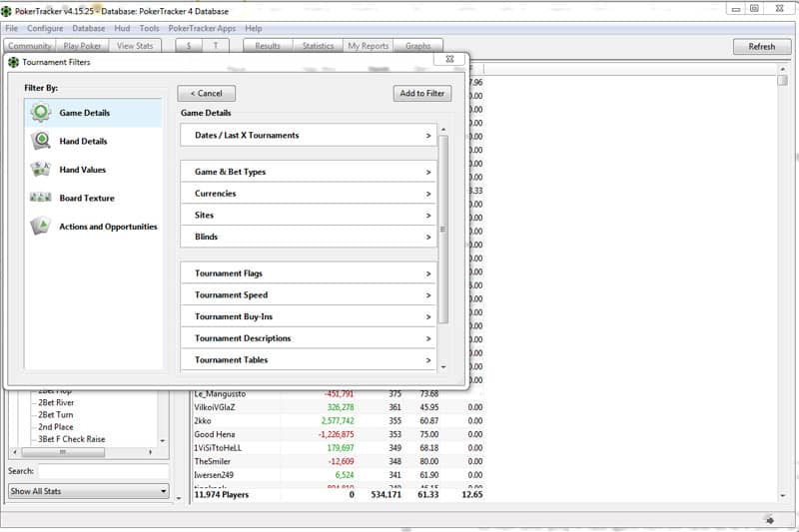Viewport: 799px width, 532px height.
Task: Select the TheSmiler player row
Action: [x=339, y=462]
